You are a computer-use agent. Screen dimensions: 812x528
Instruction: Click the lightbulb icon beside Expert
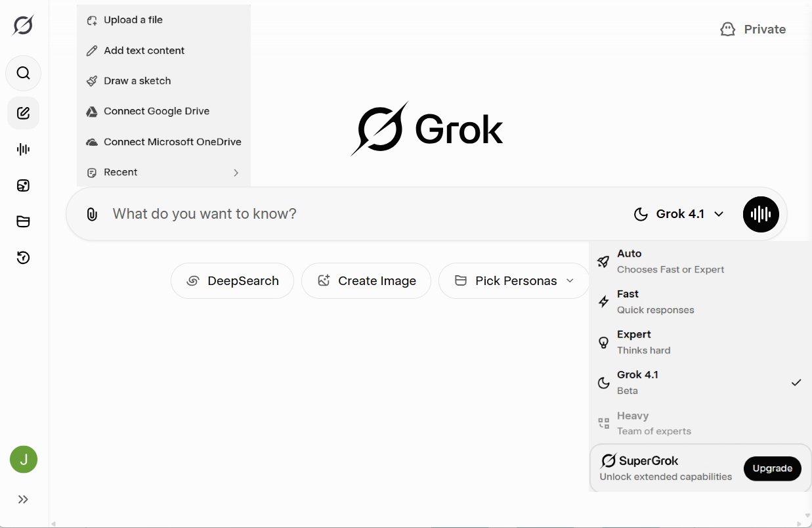click(603, 343)
